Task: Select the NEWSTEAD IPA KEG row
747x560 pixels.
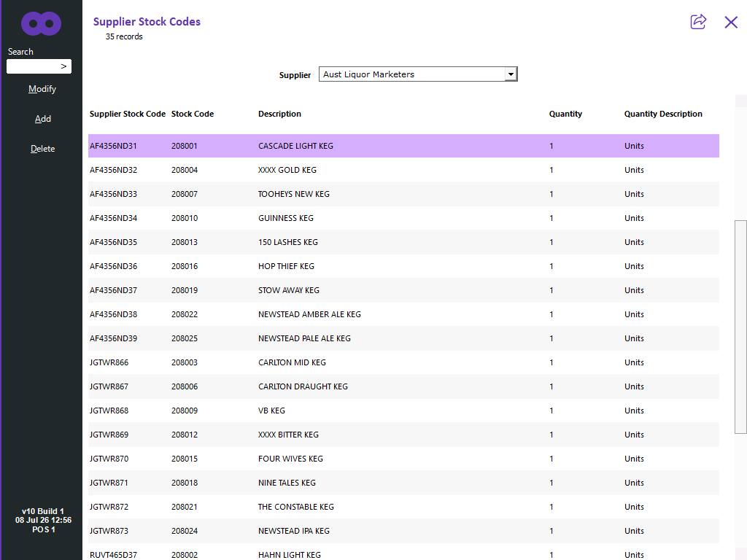Action: (403, 531)
